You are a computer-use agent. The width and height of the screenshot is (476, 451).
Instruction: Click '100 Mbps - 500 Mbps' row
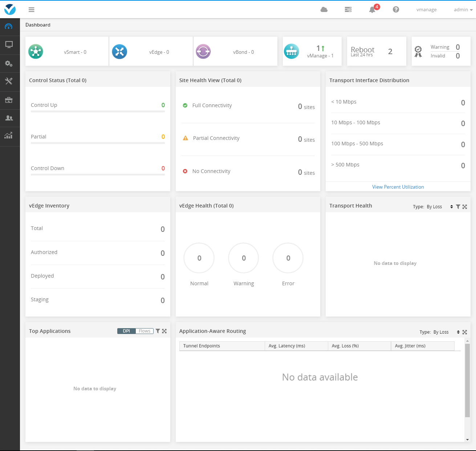pos(398,145)
